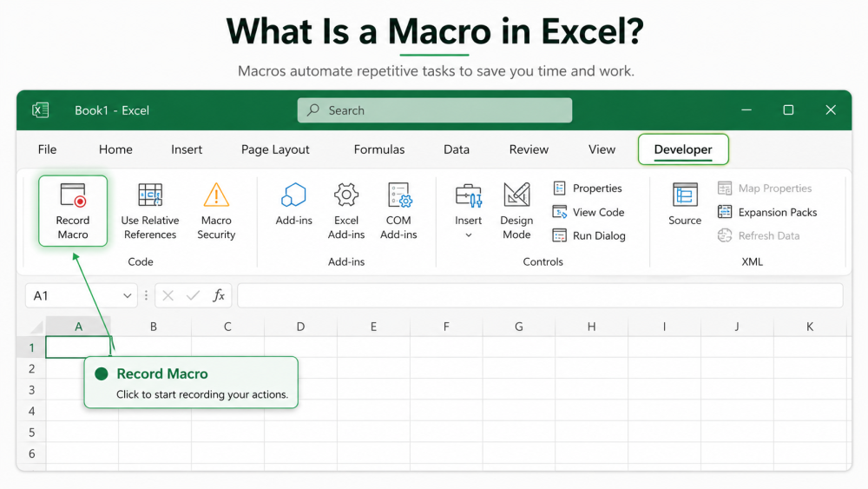Screen dimensions: 868x489
Task: Select row 3 header
Action: [31, 390]
